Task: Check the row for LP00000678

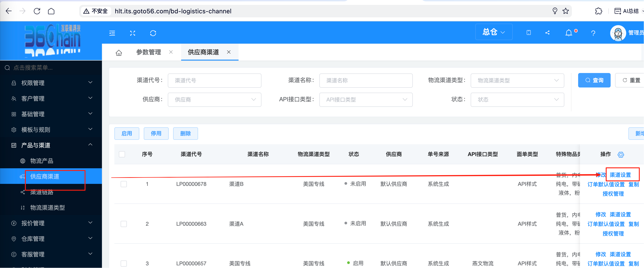Action: point(124,184)
